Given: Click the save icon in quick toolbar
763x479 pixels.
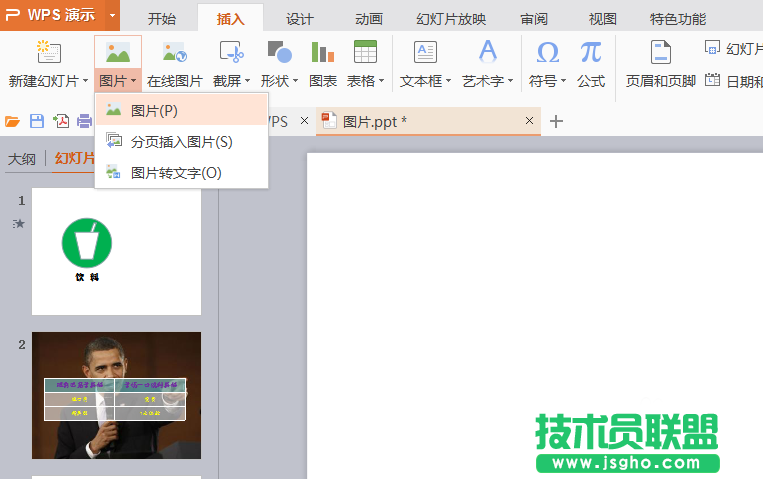Looking at the screenshot, I should click(37, 122).
